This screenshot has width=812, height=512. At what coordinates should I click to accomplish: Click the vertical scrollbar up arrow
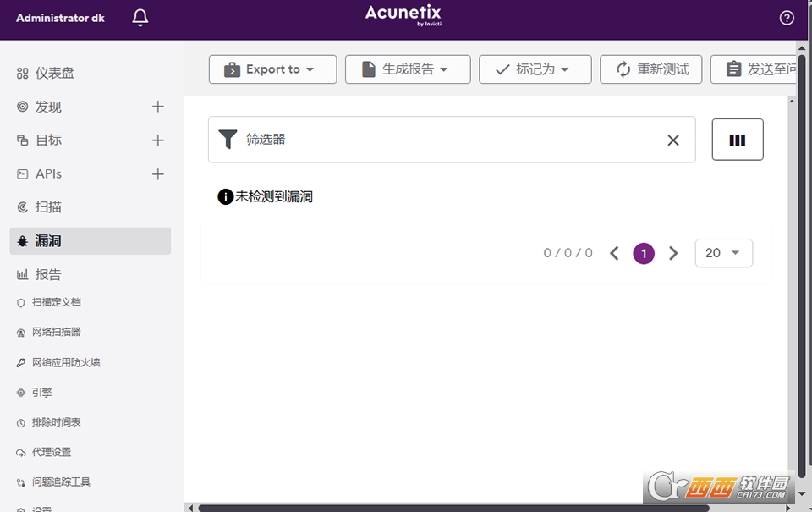tap(802, 47)
